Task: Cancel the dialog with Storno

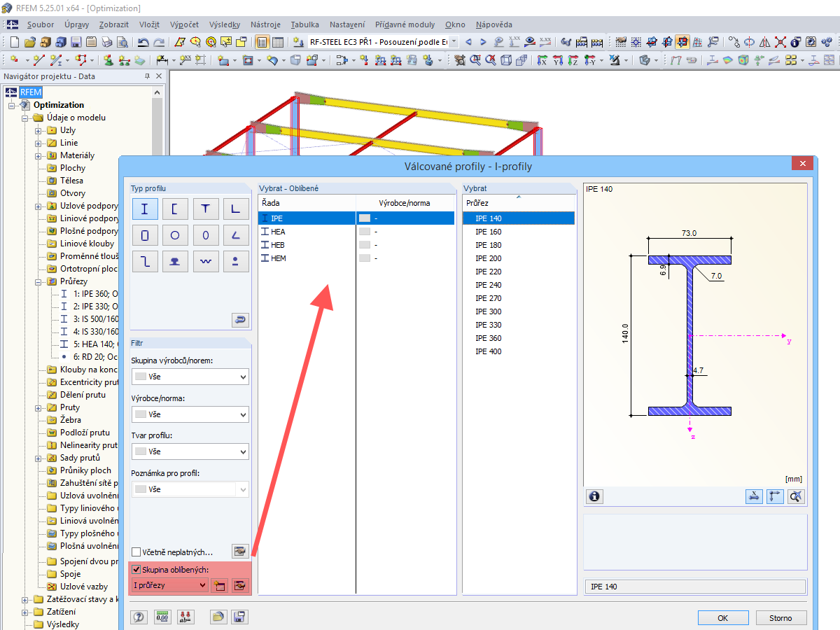Action: point(781,617)
